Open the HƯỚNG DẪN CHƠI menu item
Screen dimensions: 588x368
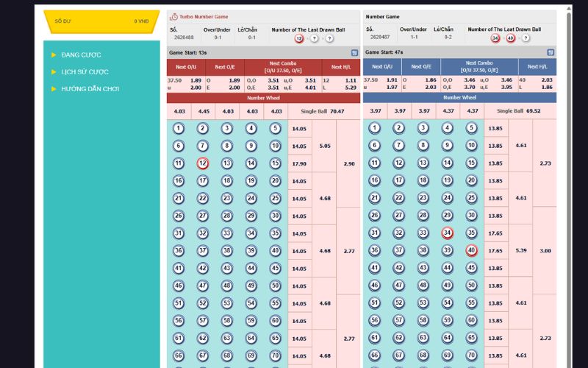[x=90, y=89]
